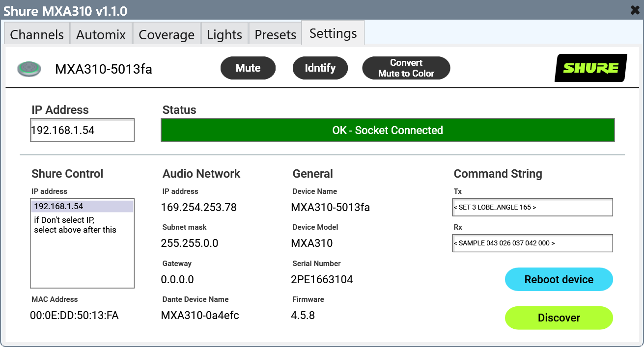Click the General Device Name value MXA310-5013fa

click(x=331, y=208)
